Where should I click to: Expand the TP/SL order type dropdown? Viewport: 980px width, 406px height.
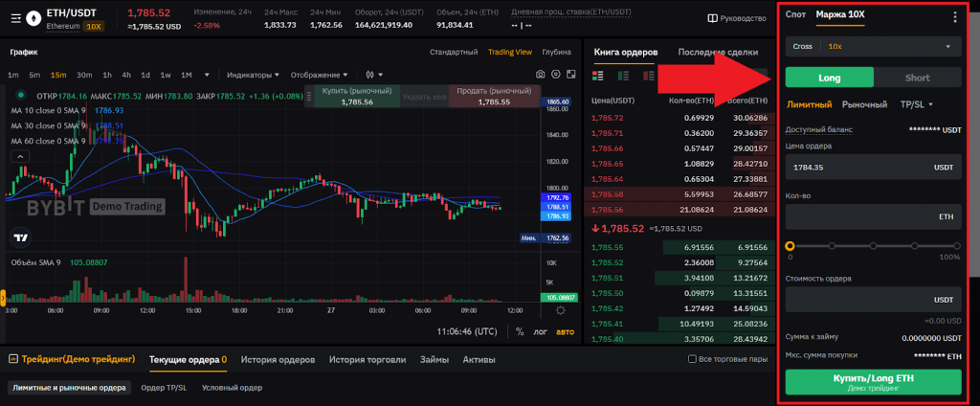coord(916,104)
